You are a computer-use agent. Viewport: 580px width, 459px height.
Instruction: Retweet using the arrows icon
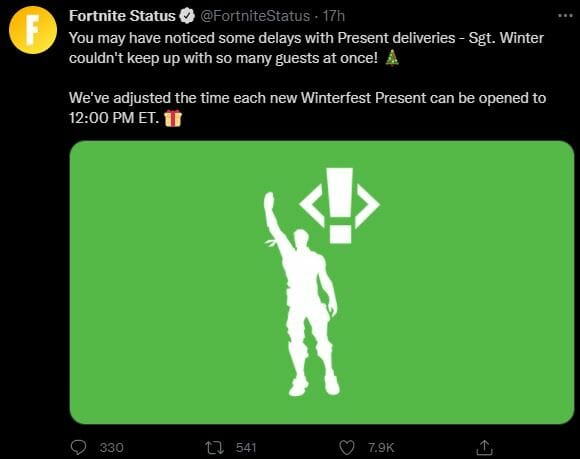tap(215, 448)
